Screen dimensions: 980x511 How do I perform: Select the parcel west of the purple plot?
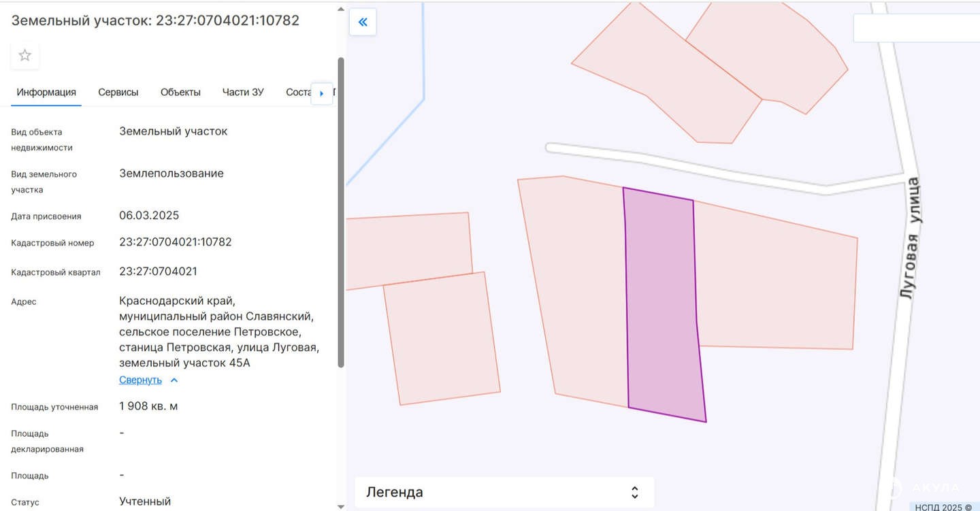[578, 286]
